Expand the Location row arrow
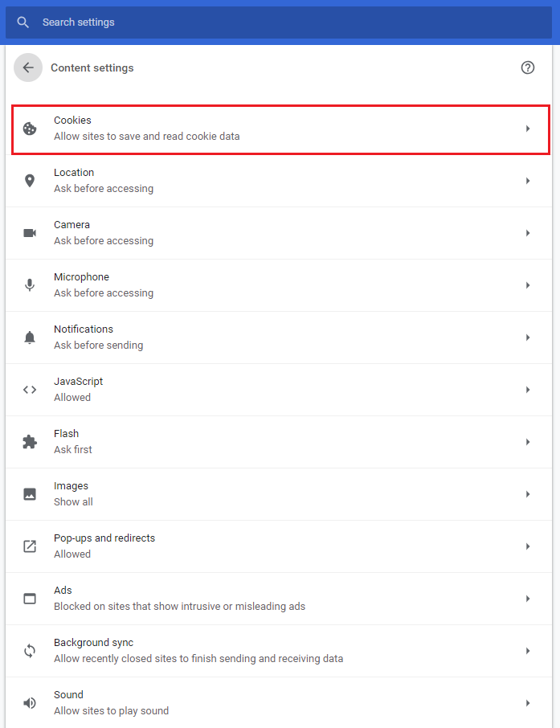Screen dimensions: 560x728 tap(528, 181)
